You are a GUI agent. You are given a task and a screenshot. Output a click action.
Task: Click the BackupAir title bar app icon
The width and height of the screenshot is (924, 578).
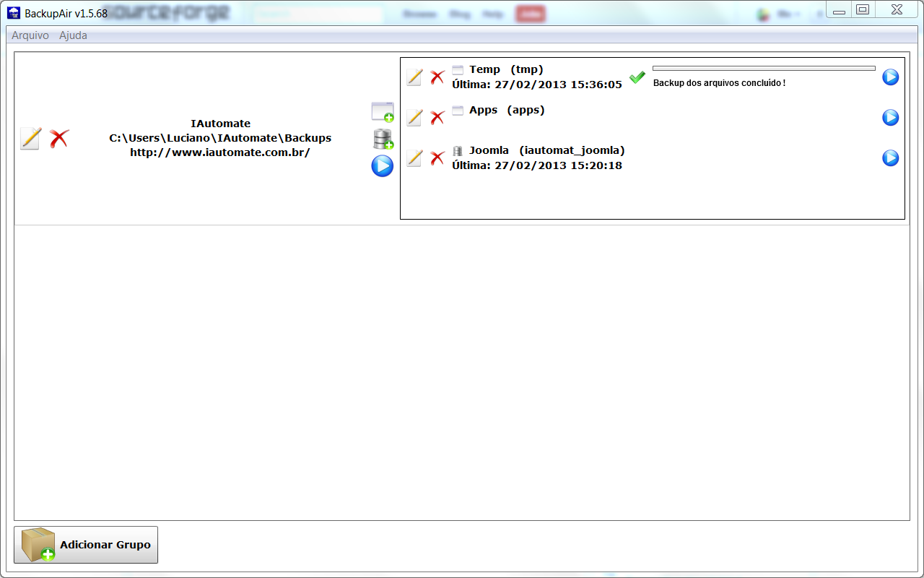(x=13, y=12)
